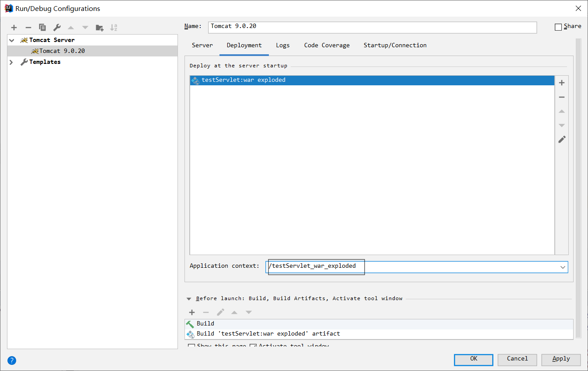Click the right-side vertical scrollbar
Image resolution: width=588 pixels, height=371 pixels.
[x=578, y=188]
